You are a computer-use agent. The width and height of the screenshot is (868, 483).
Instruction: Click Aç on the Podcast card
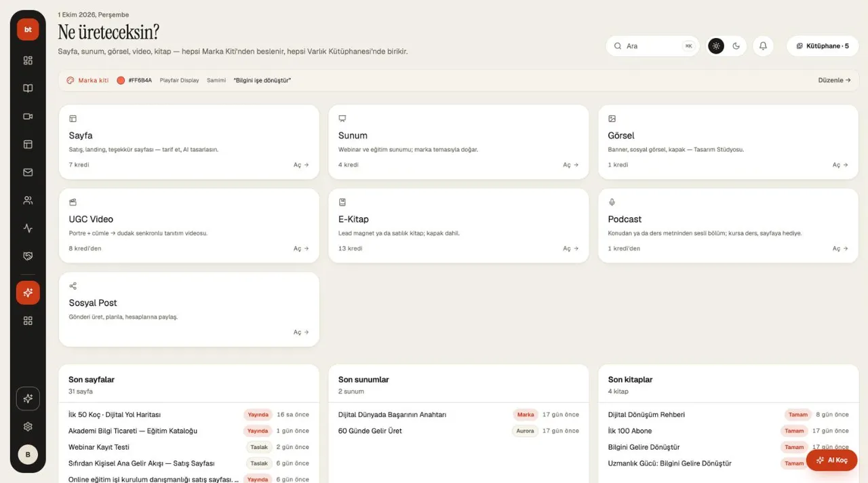pyautogui.click(x=840, y=249)
